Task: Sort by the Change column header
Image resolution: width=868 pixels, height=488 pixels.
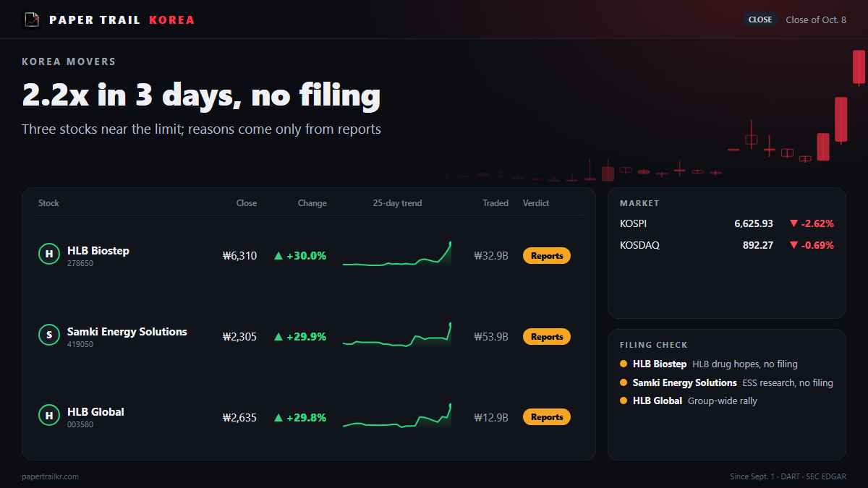Action: pos(312,203)
